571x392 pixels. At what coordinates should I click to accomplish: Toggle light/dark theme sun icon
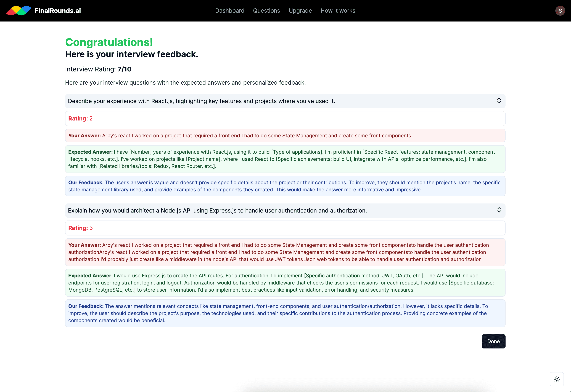(556, 379)
